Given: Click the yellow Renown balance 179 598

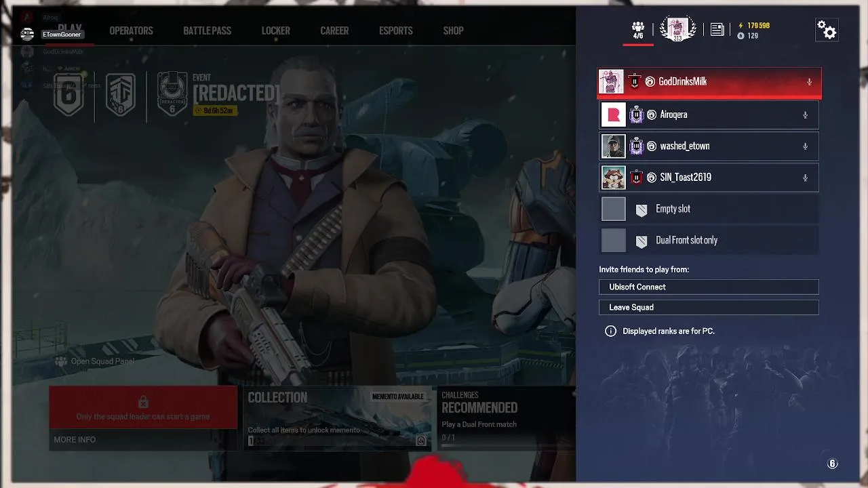Looking at the screenshot, I should pyautogui.click(x=753, y=26).
